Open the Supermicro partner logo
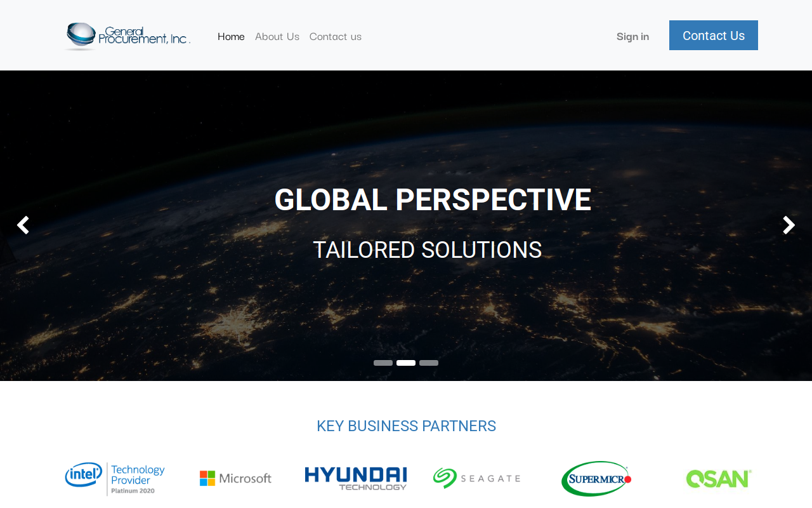Viewport: 812px width, 508px height. (x=596, y=479)
